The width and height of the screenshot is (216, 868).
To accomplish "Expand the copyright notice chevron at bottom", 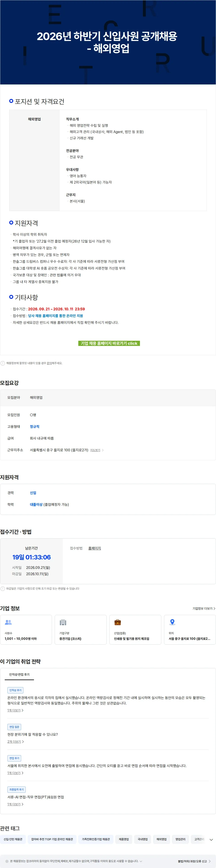I will pos(141,861).
